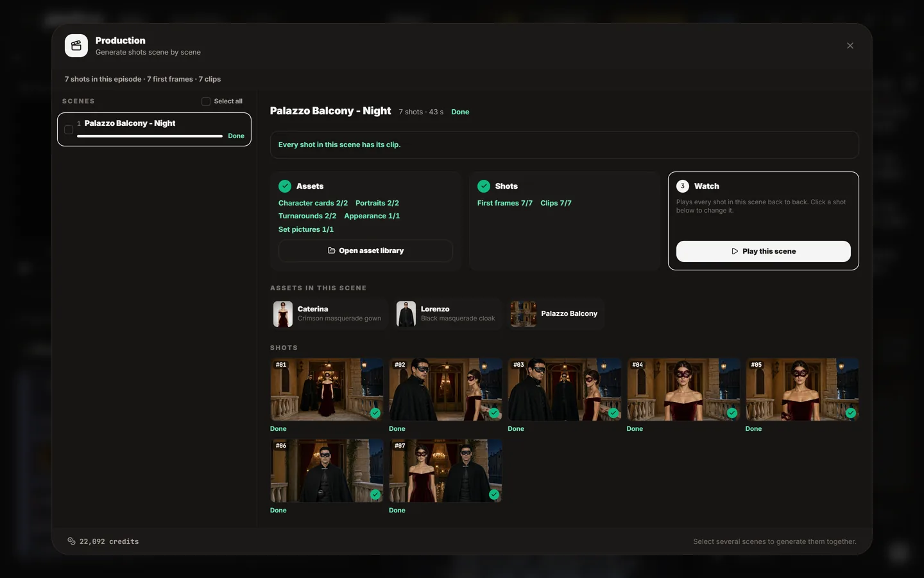This screenshot has height=578, width=924.
Task: Click the scene progress bar in Scenes list
Action: pos(150,136)
